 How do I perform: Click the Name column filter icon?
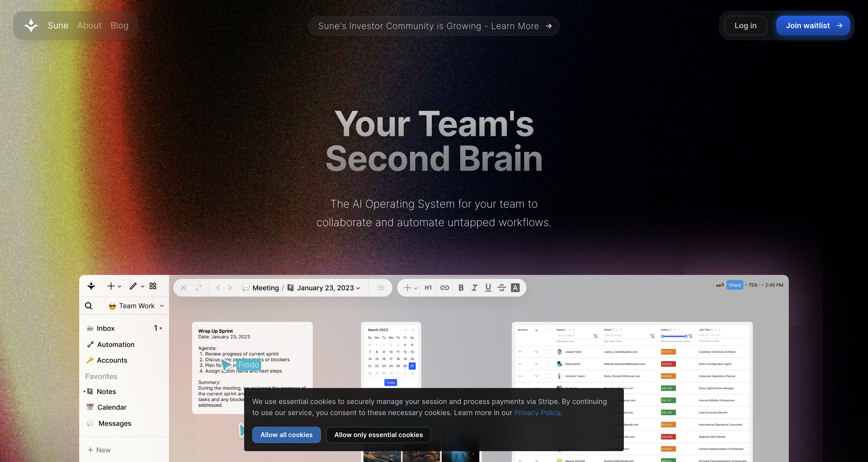tap(595, 336)
